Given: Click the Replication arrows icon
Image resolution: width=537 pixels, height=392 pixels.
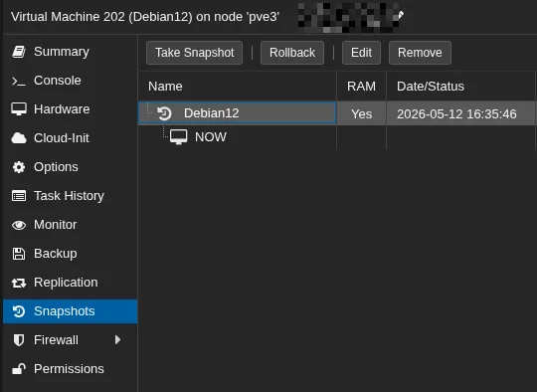Looking at the screenshot, I should 19,283.
